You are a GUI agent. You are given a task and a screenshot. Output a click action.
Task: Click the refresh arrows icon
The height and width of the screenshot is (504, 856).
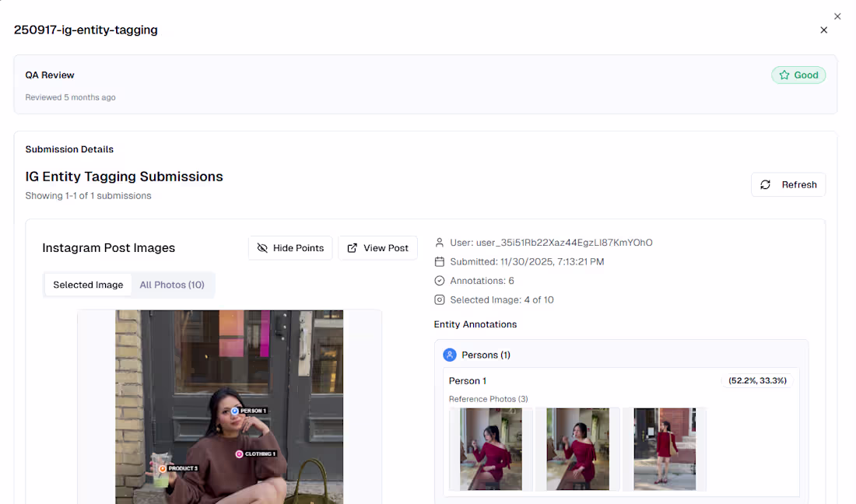766,185
